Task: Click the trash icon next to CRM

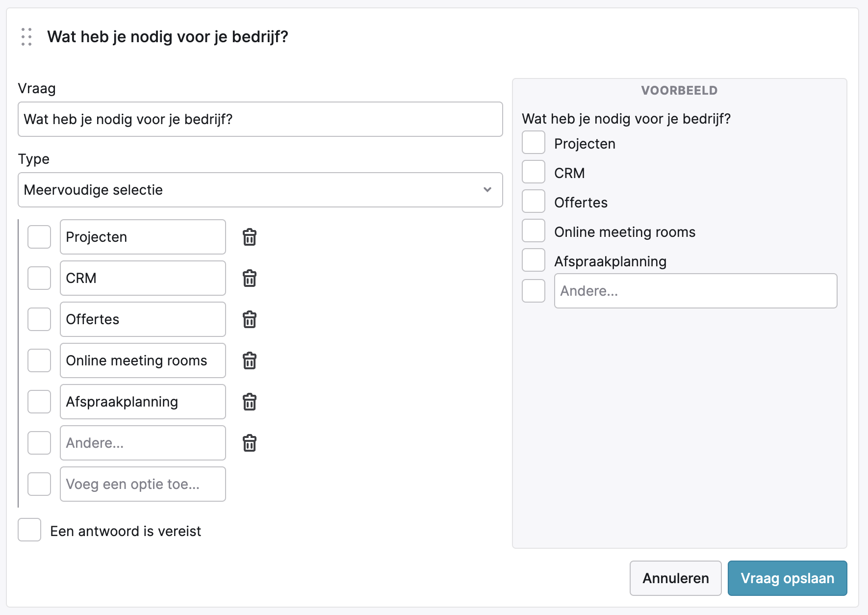Action: [x=250, y=279]
